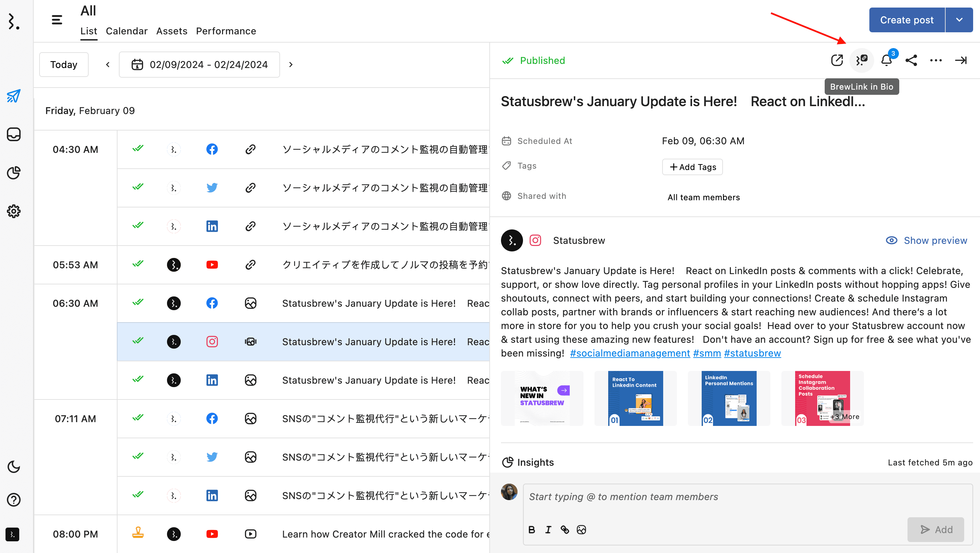Click LinkedIn icon in 06:30 AM group

click(212, 380)
